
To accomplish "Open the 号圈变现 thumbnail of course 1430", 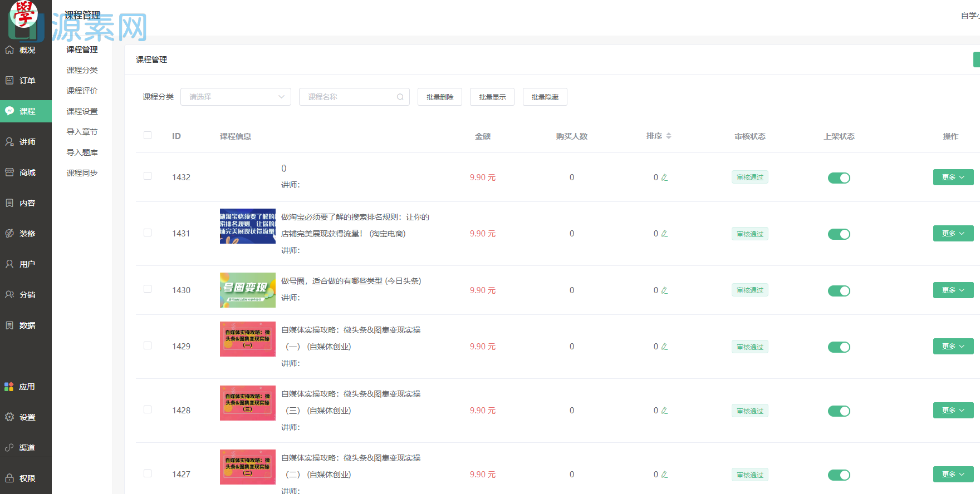I will point(248,290).
